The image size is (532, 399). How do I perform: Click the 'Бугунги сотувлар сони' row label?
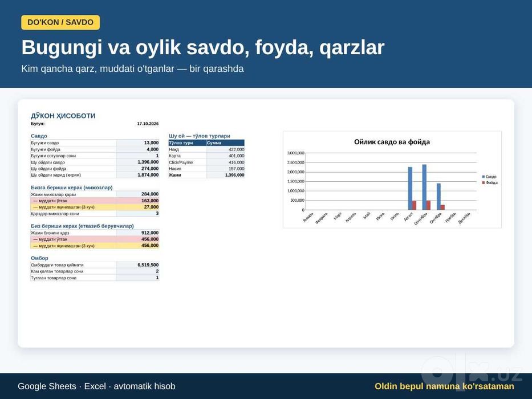tap(53, 156)
